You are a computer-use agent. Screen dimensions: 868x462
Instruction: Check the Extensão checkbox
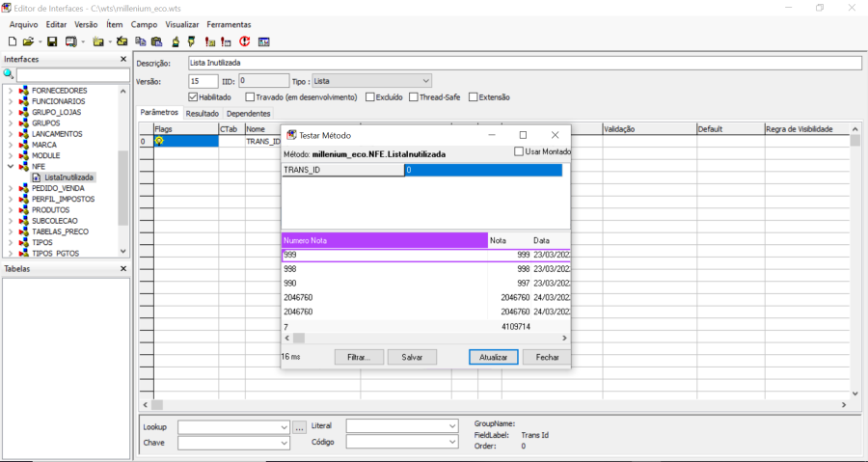[473, 96]
